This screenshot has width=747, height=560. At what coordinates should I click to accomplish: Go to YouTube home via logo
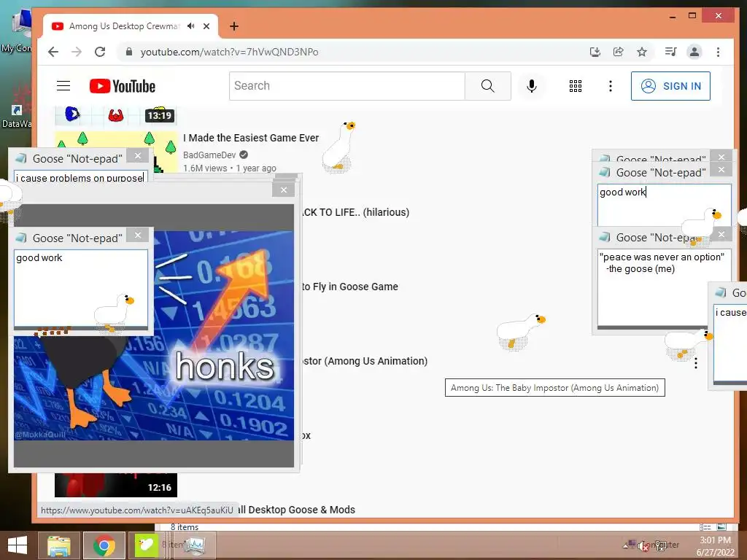tap(123, 86)
